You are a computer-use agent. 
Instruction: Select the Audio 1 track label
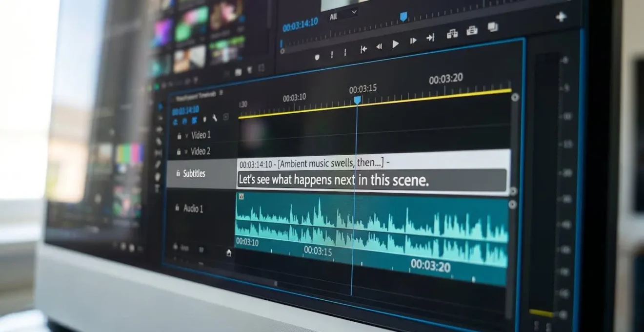193,208
